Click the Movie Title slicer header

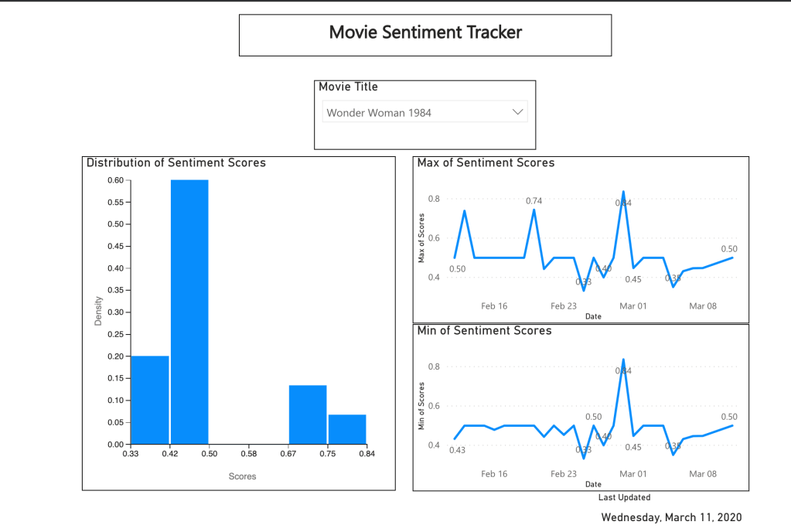click(348, 87)
